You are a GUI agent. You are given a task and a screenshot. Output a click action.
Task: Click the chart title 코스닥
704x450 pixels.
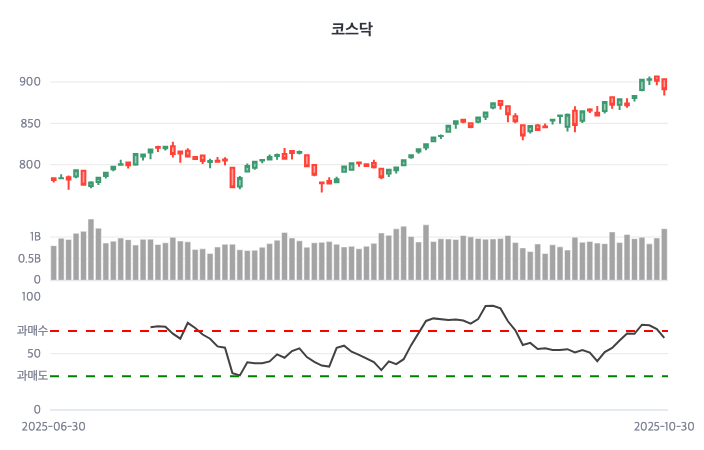click(352, 29)
